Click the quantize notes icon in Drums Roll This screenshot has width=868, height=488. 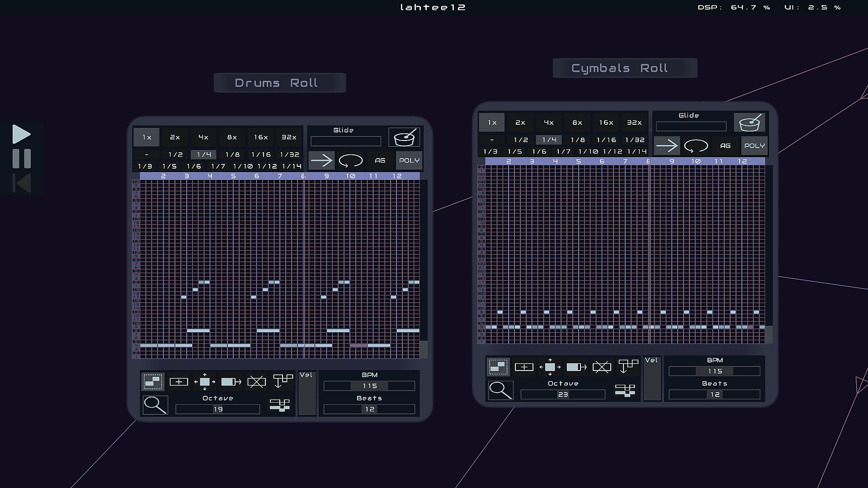click(283, 381)
